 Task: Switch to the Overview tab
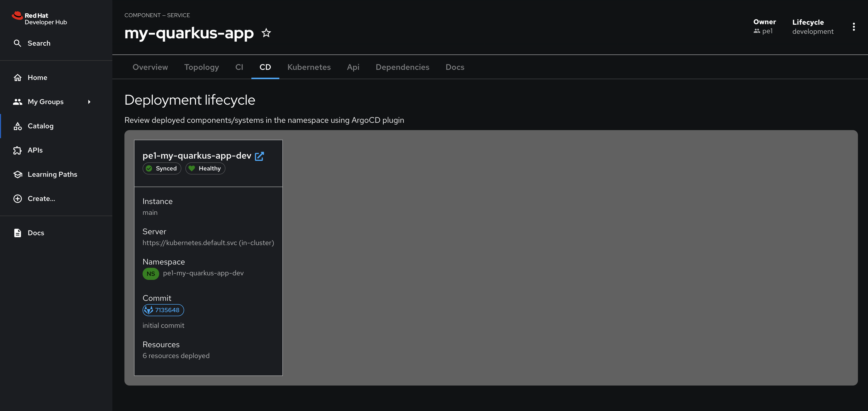point(150,67)
